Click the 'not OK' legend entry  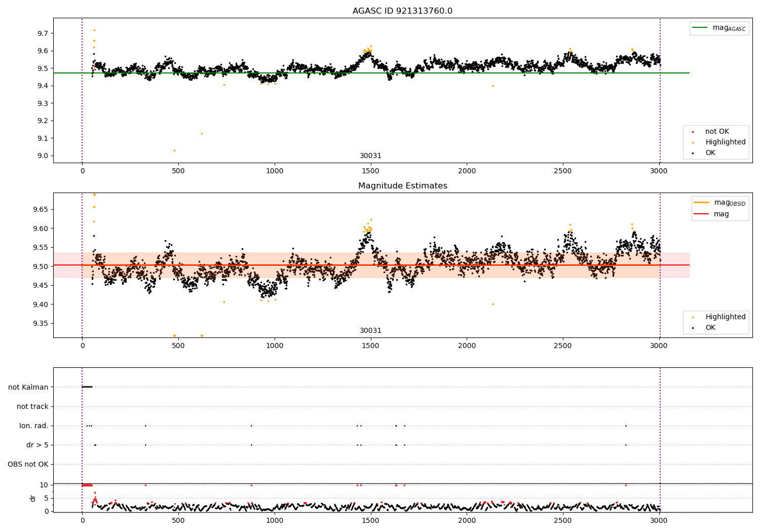click(x=716, y=132)
